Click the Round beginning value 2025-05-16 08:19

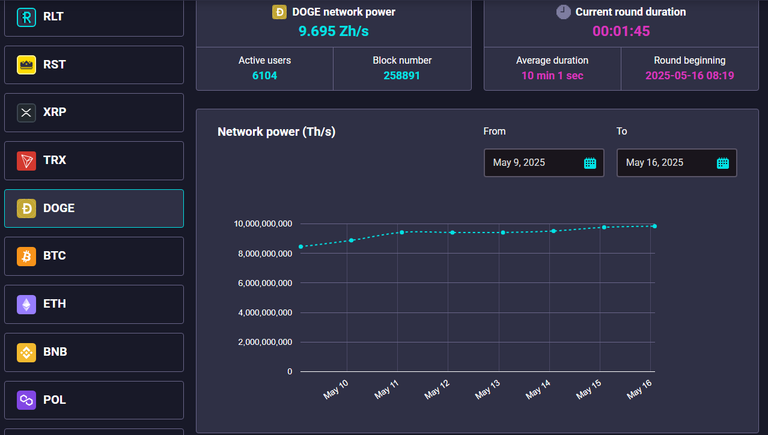pos(690,75)
